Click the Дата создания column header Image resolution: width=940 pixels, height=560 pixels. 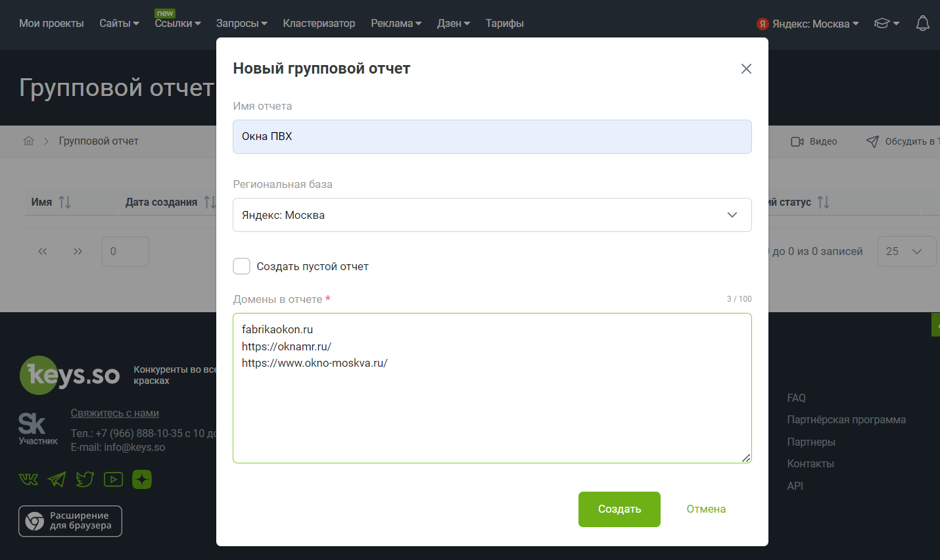(x=162, y=202)
